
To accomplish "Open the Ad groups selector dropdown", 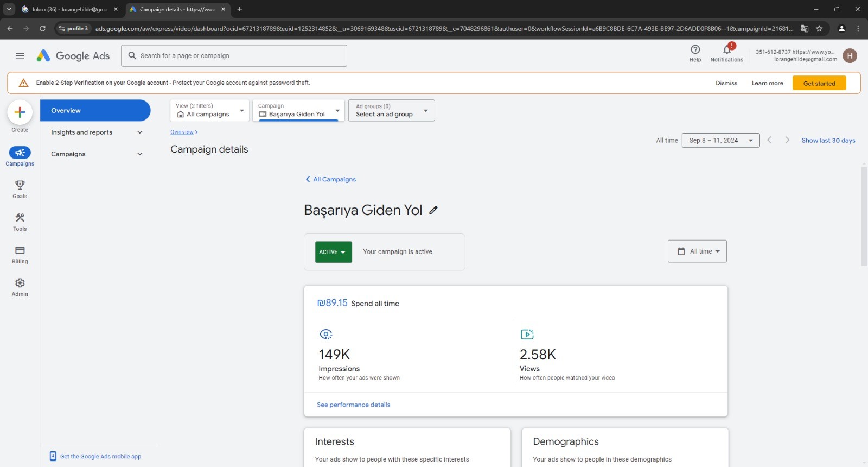I will [391, 110].
